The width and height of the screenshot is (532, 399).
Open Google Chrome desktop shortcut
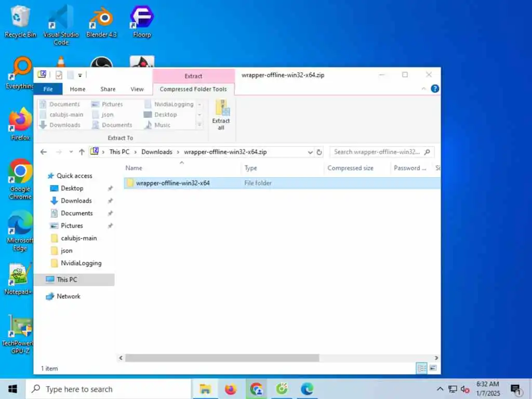tap(20, 180)
